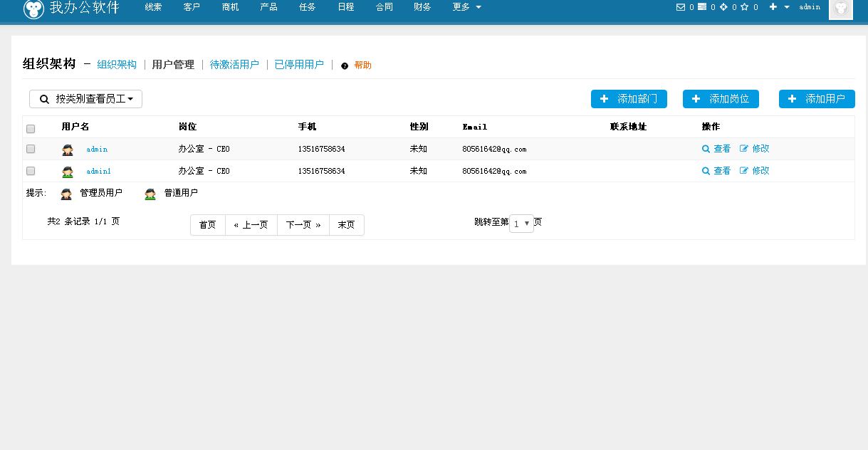Click the 性别 column header
The image size is (868, 450).
coord(419,127)
